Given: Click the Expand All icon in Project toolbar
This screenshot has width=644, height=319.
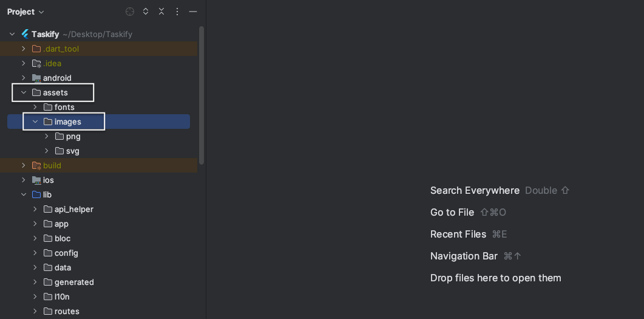Looking at the screenshot, I should pos(146,12).
